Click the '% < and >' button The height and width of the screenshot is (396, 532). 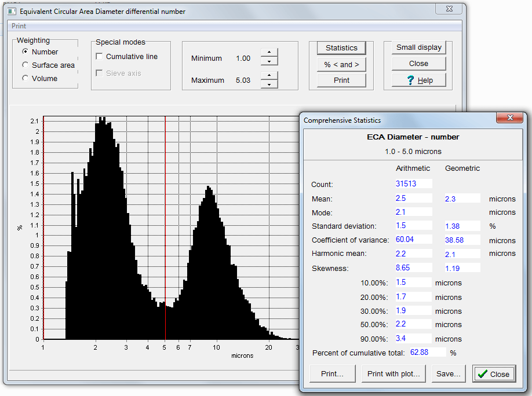point(341,64)
